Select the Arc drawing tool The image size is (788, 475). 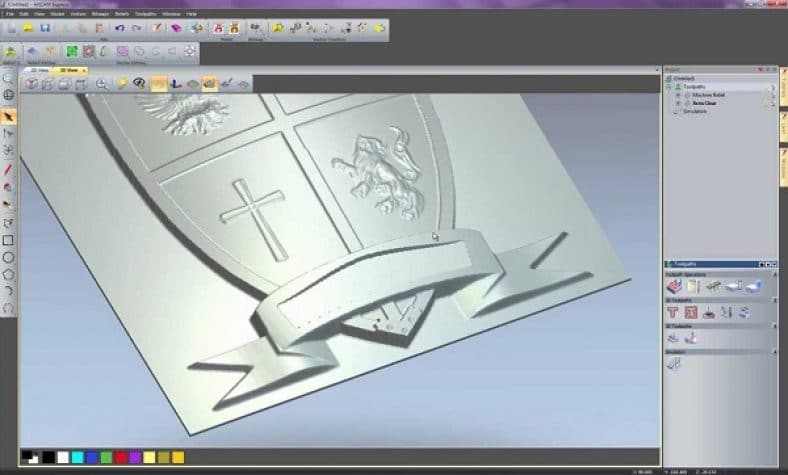click(x=8, y=291)
